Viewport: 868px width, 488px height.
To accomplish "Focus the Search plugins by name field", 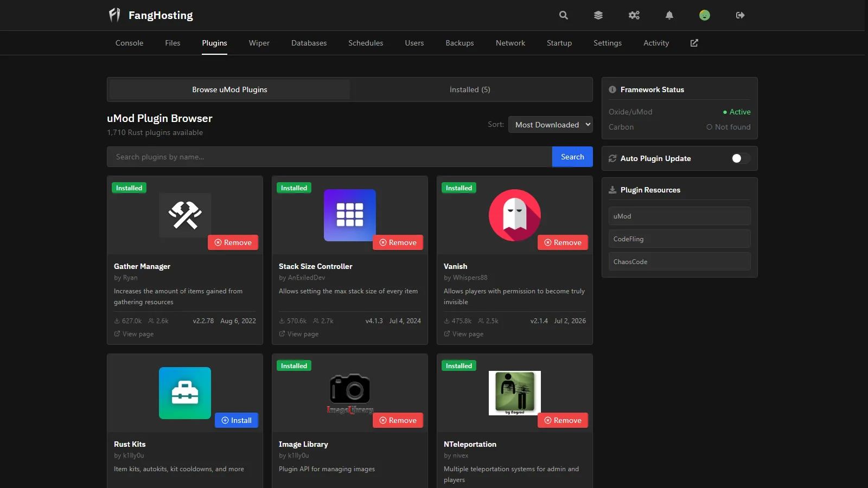I will 330,157.
